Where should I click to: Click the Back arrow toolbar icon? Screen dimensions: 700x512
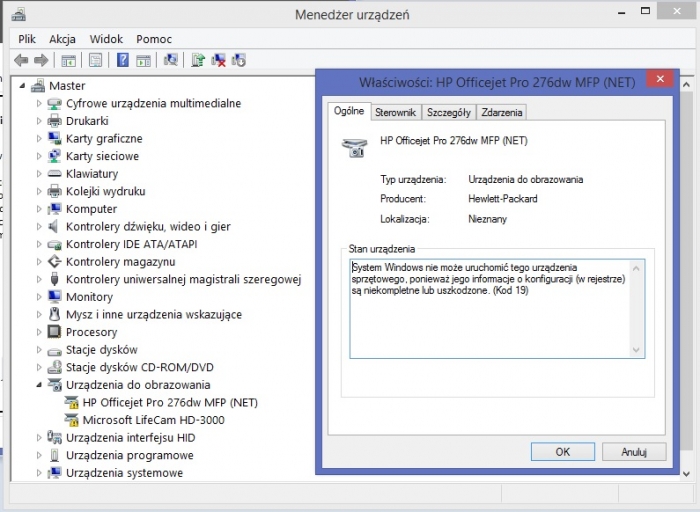pyautogui.click(x=21, y=60)
